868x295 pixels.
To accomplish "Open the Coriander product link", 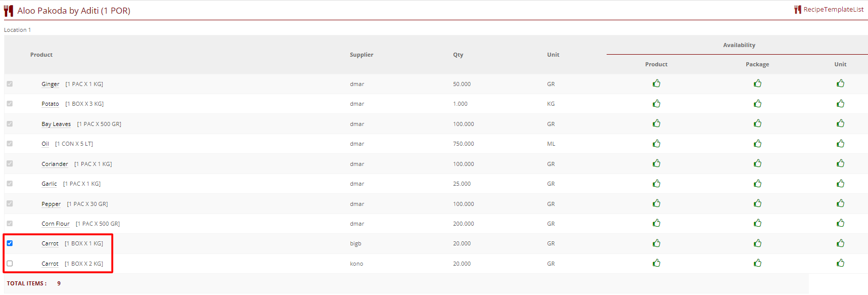I will [x=55, y=164].
